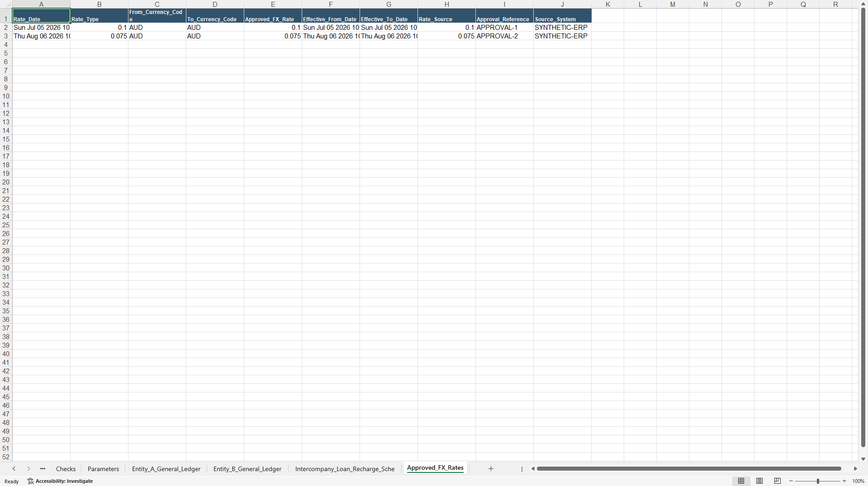Open the Checks sheet tab

pyautogui.click(x=66, y=469)
